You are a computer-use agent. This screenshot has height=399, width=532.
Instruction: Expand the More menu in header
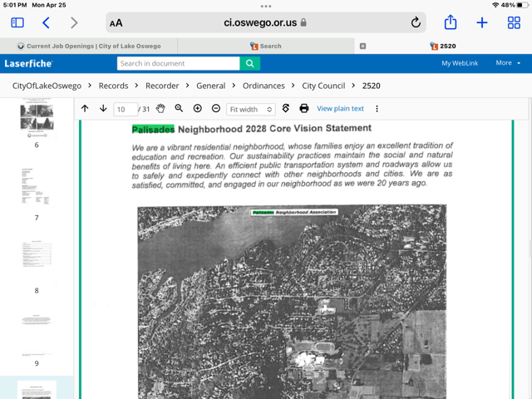point(508,63)
